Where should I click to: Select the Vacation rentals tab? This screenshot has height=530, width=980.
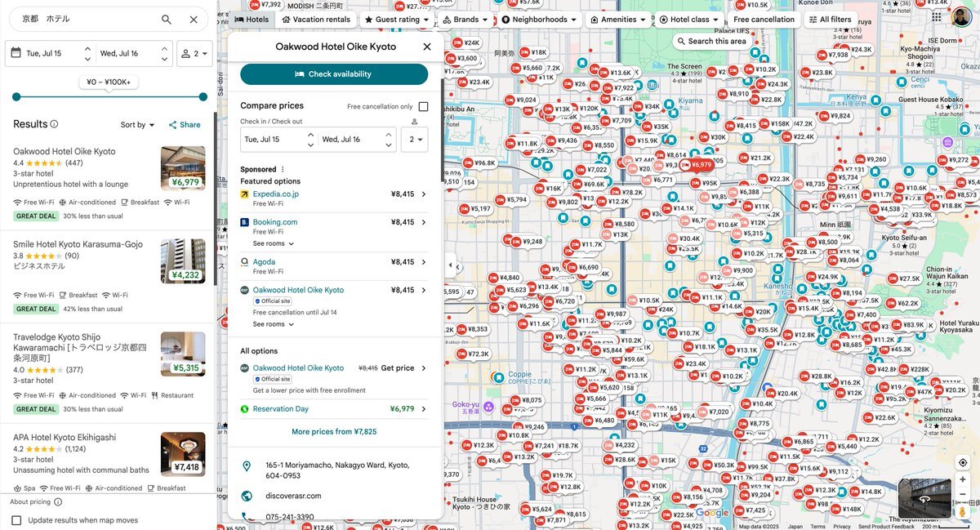tap(316, 20)
